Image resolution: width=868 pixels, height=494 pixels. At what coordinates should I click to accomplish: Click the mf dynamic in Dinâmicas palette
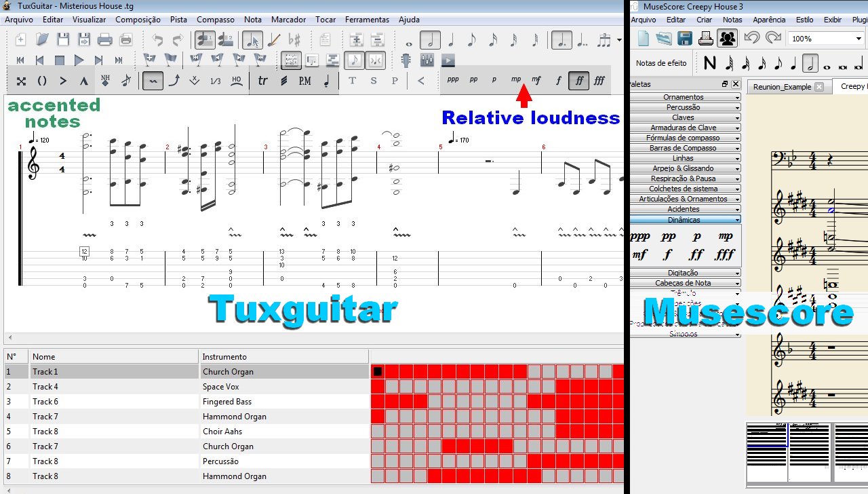tap(639, 255)
